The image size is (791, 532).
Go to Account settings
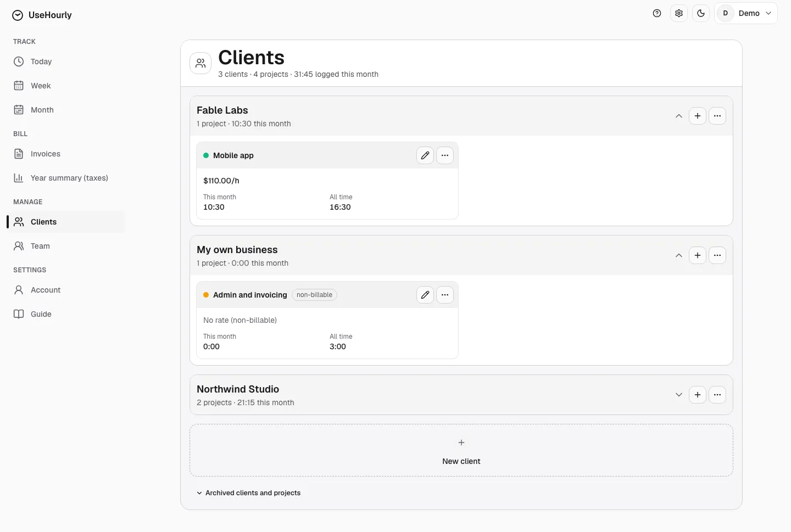click(66, 290)
